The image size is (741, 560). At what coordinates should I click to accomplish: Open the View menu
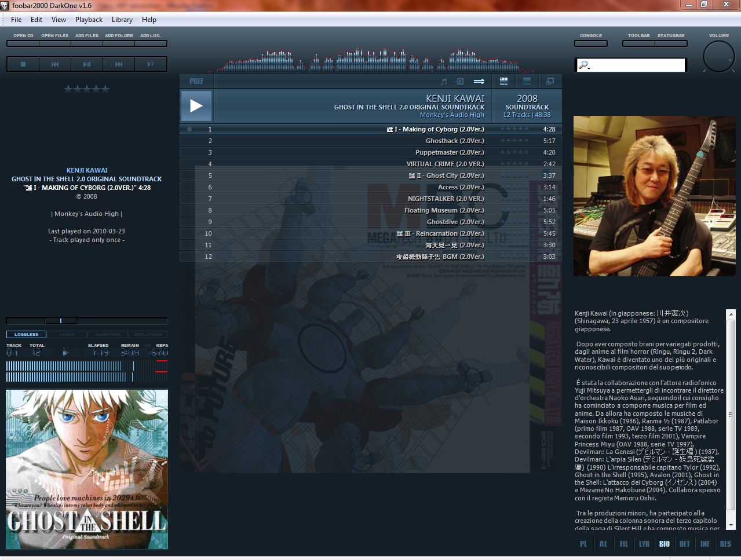[59, 19]
